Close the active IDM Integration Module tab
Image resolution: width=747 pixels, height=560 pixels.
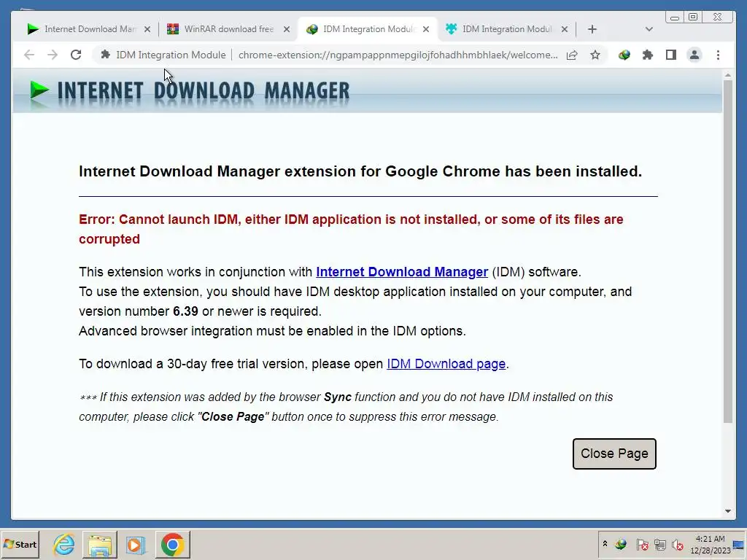click(426, 29)
